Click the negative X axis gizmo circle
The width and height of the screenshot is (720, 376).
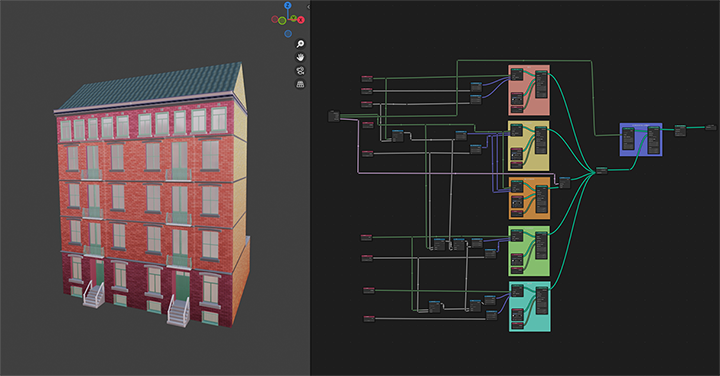click(275, 19)
